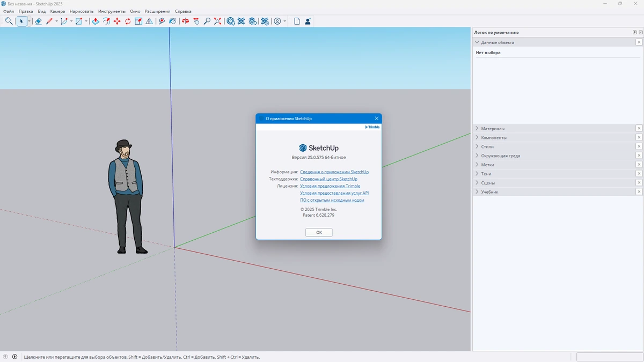Select the Eraser tool
Viewport: 644px width, 362px height.
point(38,21)
